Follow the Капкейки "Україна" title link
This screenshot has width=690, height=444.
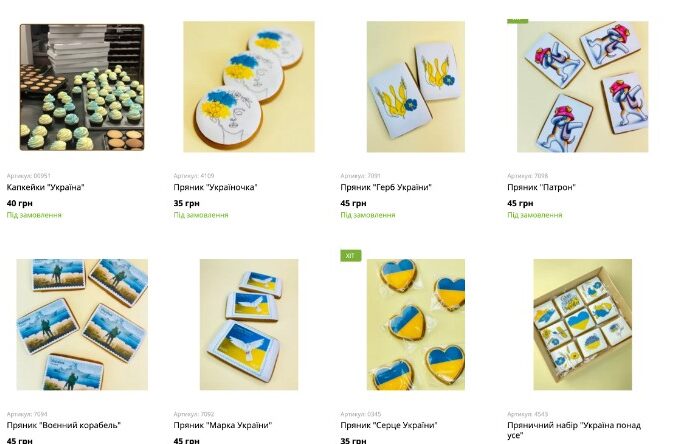[x=45, y=187]
